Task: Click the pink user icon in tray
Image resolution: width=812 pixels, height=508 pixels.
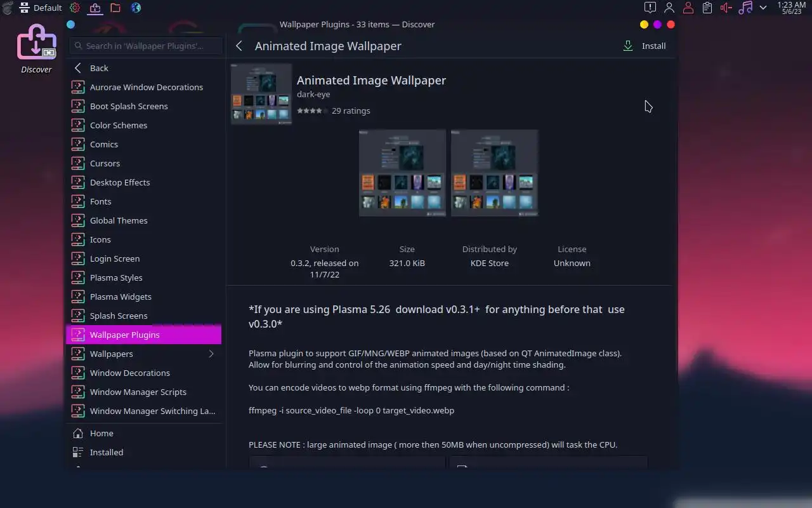Action: click(x=688, y=8)
